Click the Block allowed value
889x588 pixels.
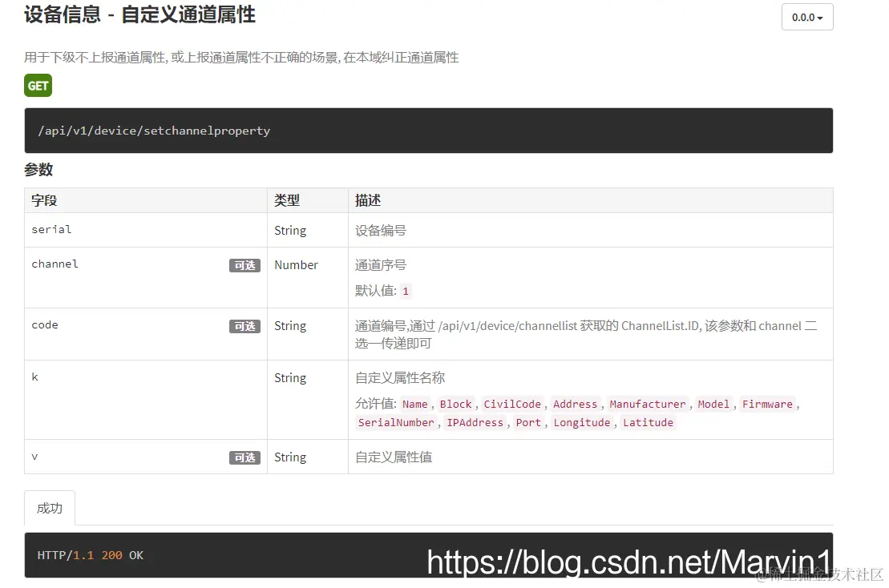coord(456,404)
